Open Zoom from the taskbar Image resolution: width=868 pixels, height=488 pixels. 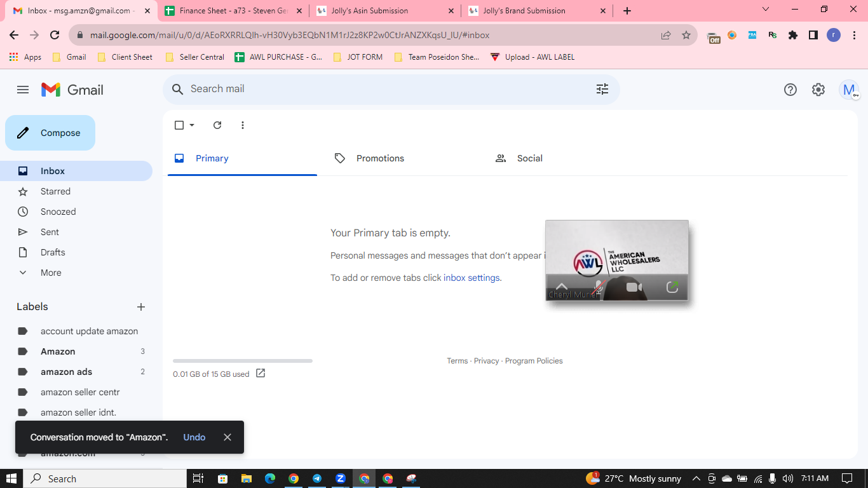[340, 478]
